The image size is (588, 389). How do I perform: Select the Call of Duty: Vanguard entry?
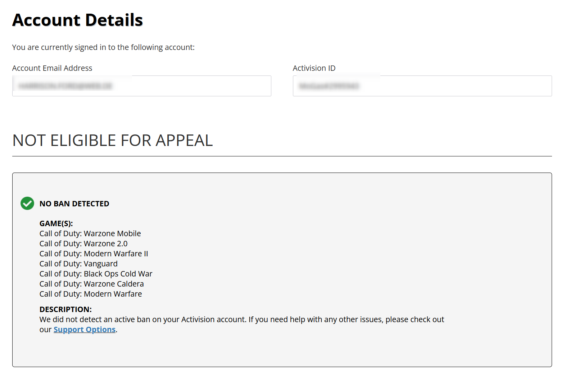pos(78,264)
